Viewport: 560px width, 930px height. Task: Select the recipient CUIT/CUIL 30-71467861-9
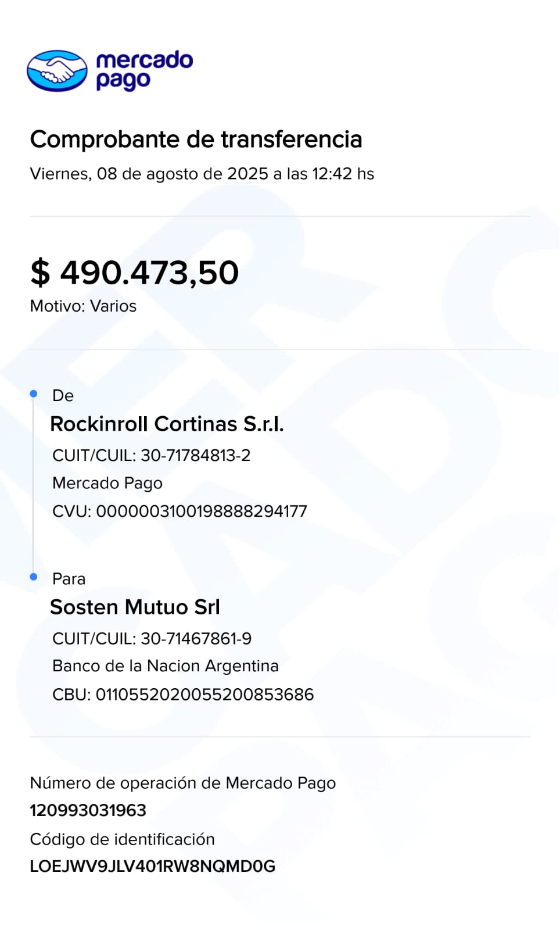click(196, 639)
